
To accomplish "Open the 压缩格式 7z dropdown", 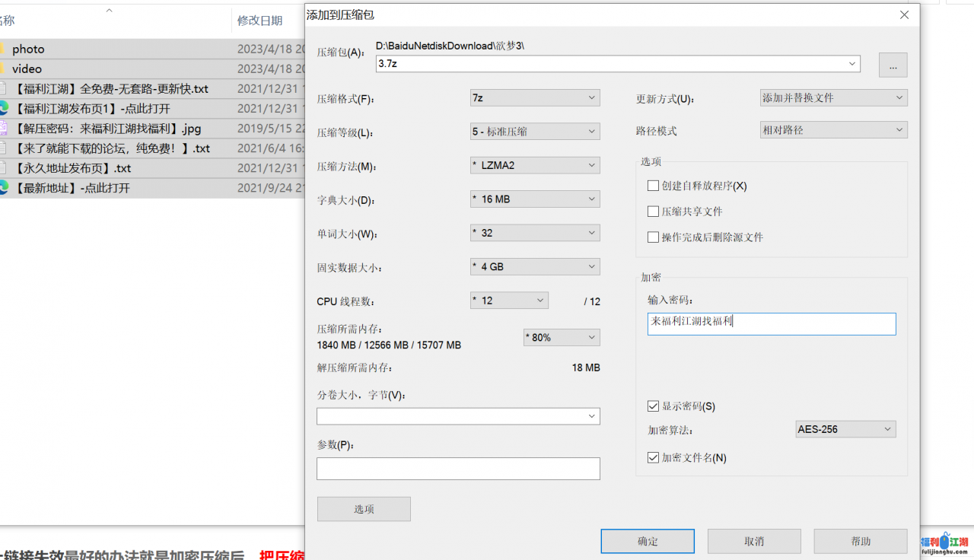I will [535, 98].
